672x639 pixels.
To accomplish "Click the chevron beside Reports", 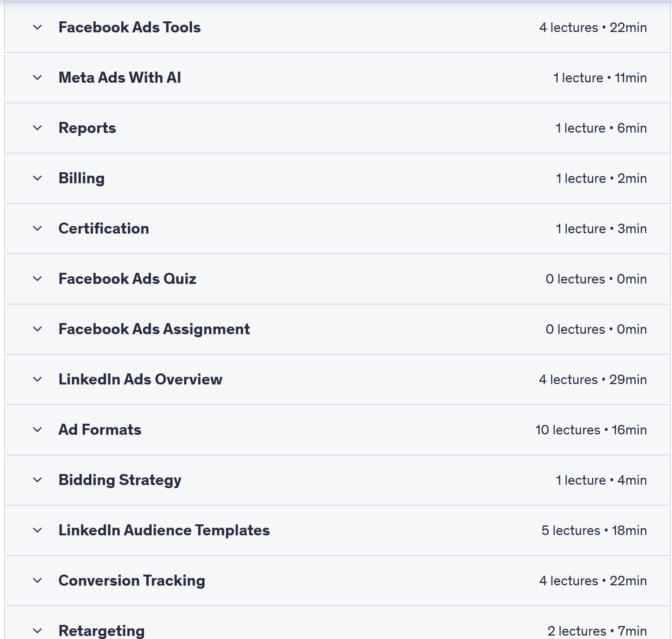I will pos(37,128).
